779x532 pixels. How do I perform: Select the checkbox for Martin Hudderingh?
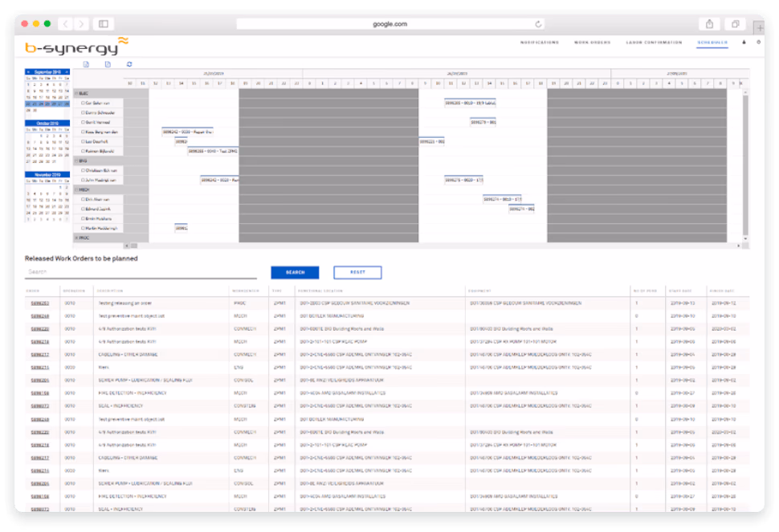pos(84,227)
